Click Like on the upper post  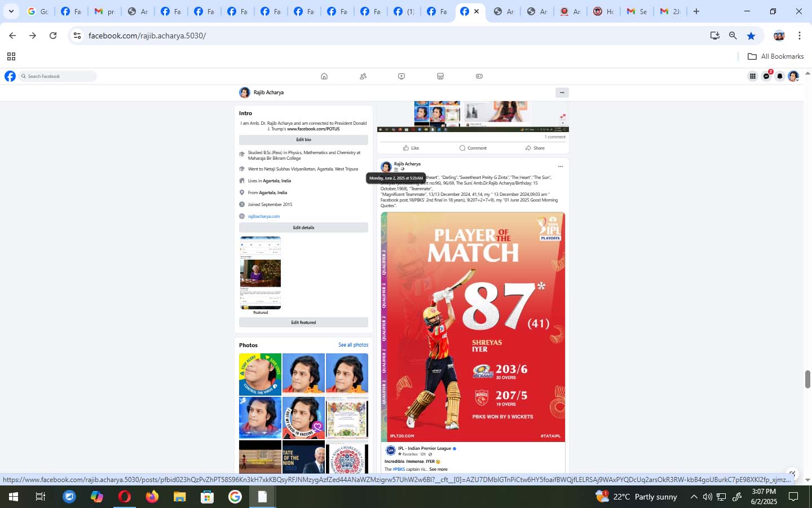(x=411, y=148)
